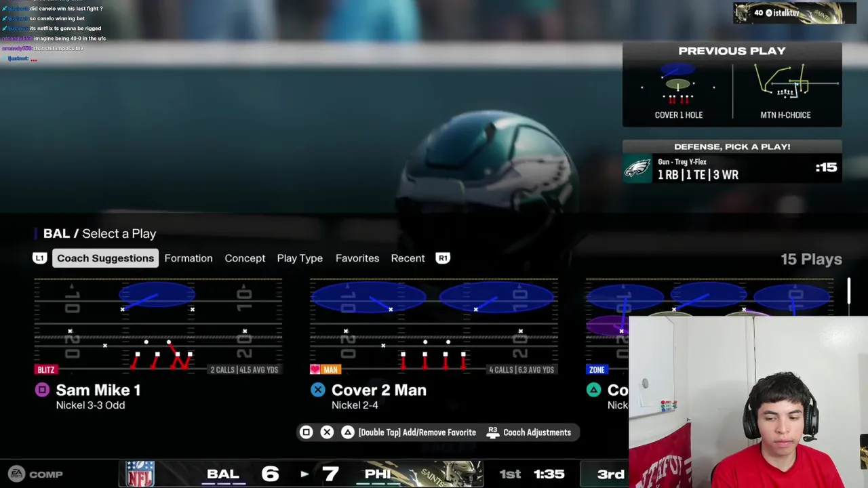Viewport: 868px width, 488px height.
Task: Go to the Favorites tab
Action: (357, 258)
